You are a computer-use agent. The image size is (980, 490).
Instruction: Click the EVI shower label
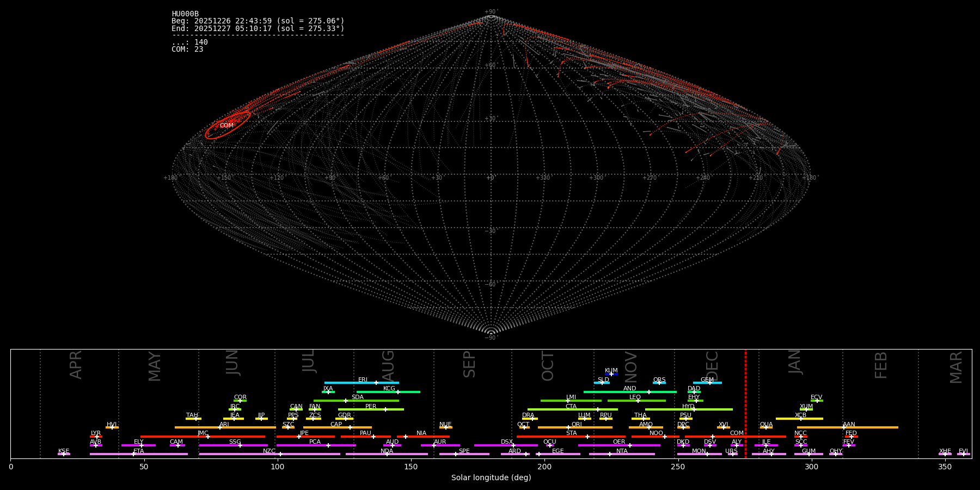pos(963,451)
